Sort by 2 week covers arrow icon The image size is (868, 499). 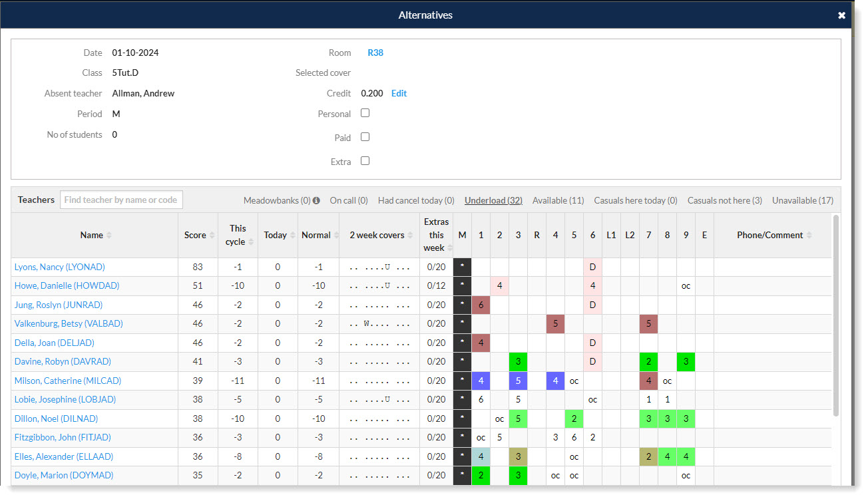coord(410,235)
